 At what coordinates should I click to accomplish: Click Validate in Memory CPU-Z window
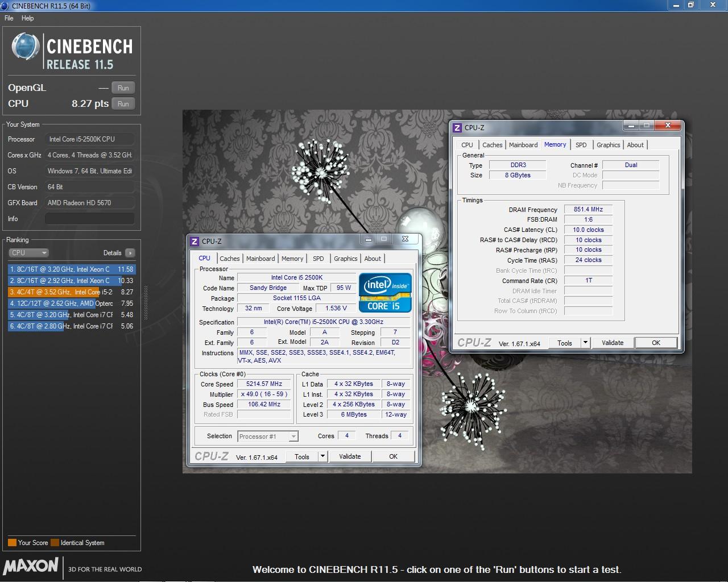[613, 343]
